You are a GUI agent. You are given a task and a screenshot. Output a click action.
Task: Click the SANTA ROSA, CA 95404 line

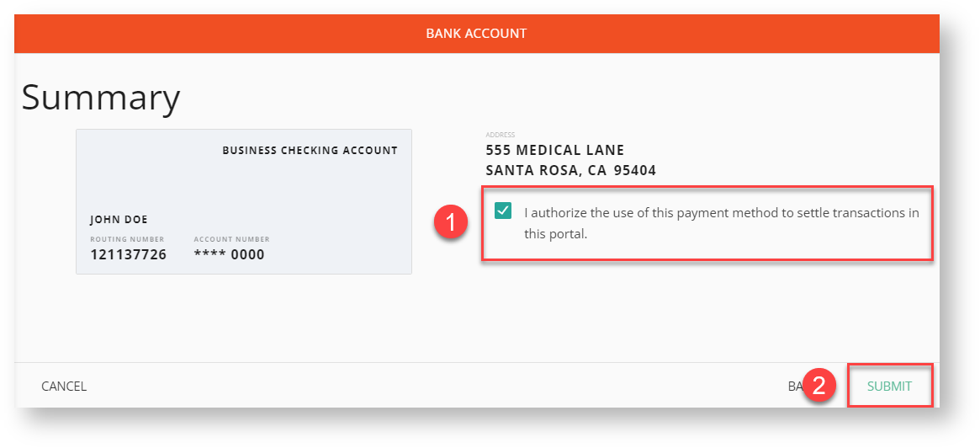[x=570, y=170]
